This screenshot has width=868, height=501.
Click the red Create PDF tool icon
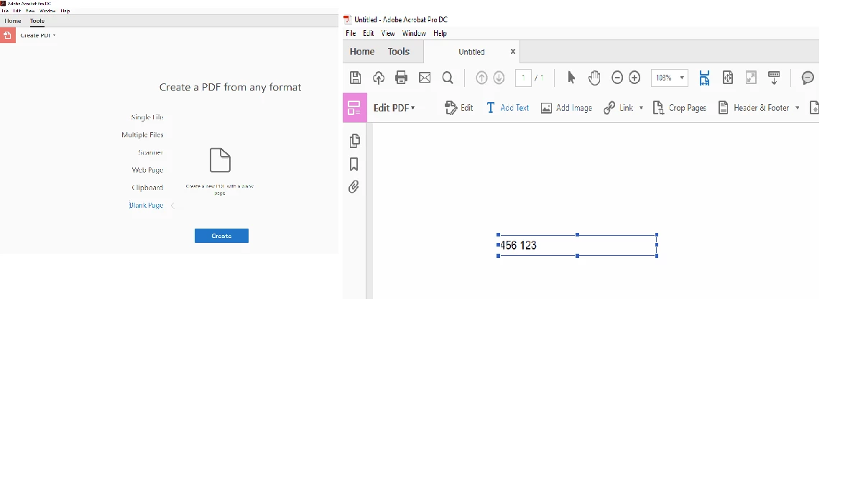click(x=7, y=35)
